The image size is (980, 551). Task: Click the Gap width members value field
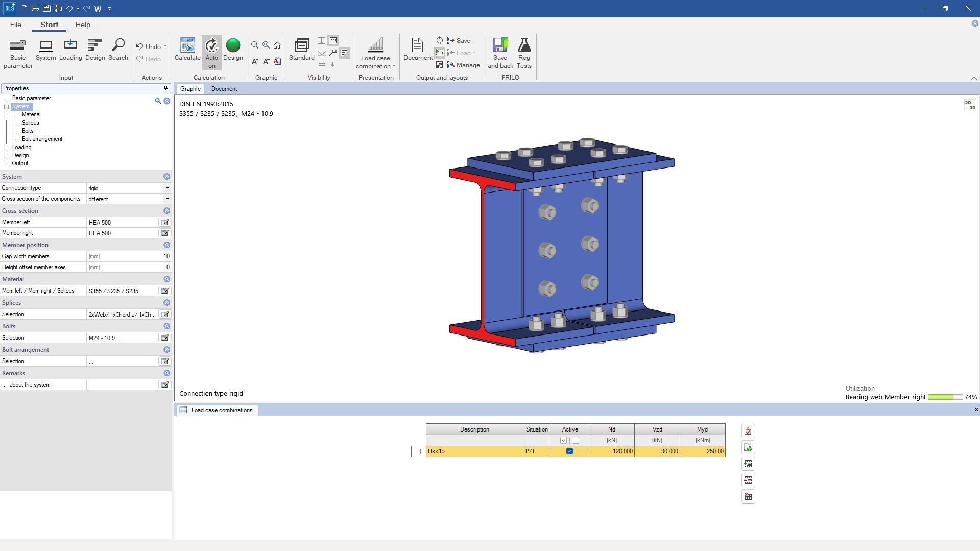tap(129, 256)
